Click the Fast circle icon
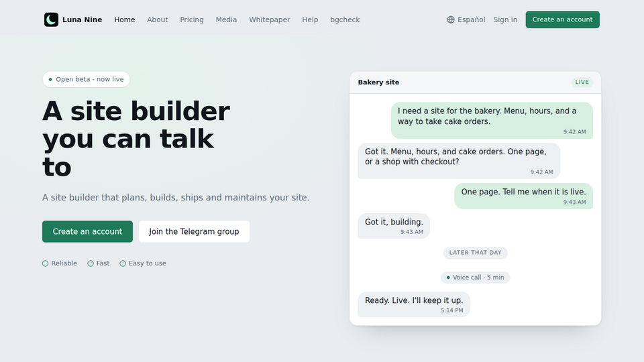This screenshot has width=644, height=362. click(x=91, y=263)
